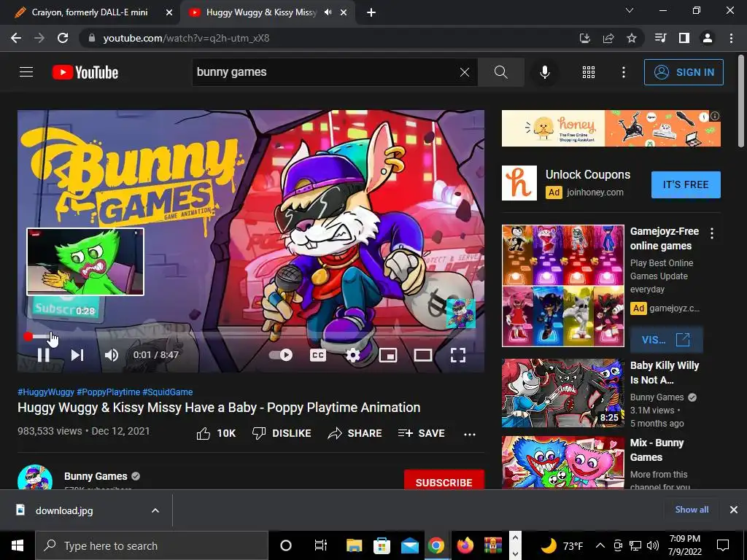Open File Explorer on taskbar
Image resolution: width=747 pixels, height=560 pixels.
click(354, 545)
